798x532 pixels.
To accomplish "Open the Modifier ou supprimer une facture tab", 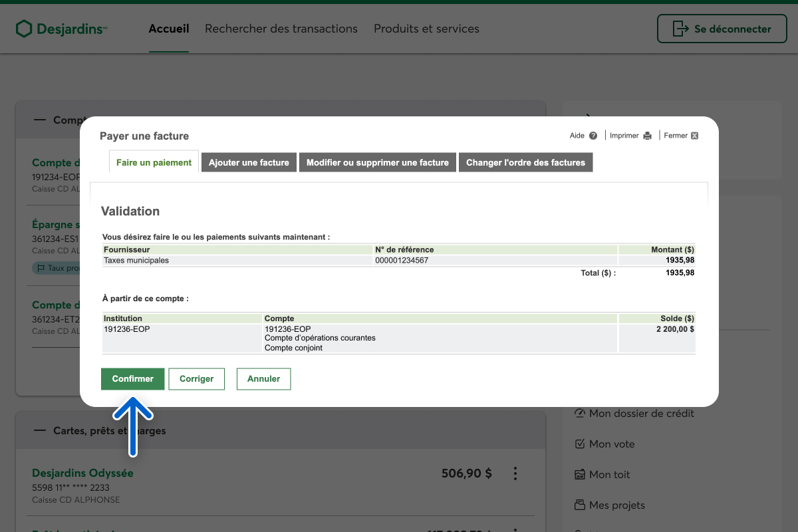I will (377, 162).
